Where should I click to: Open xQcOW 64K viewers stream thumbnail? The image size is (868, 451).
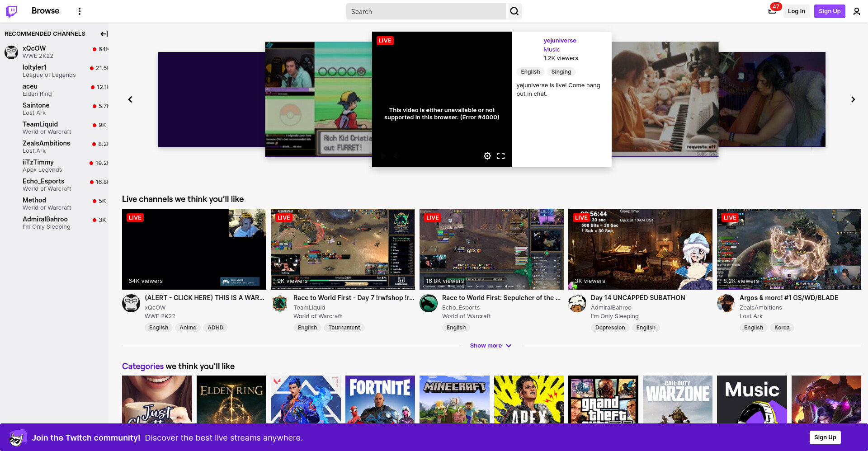point(194,249)
